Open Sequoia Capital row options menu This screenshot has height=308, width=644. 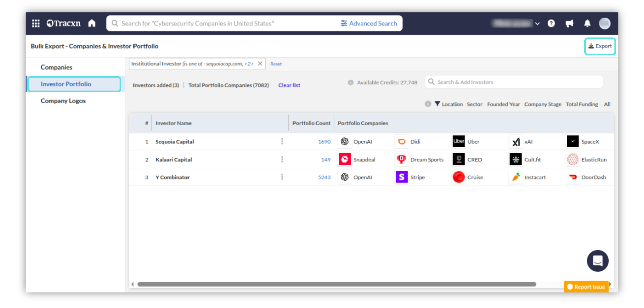(x=282, y=141)
